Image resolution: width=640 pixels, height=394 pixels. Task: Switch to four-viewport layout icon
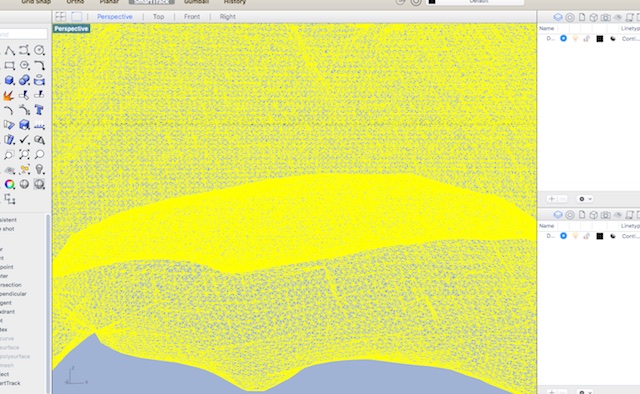pos(60,17)
